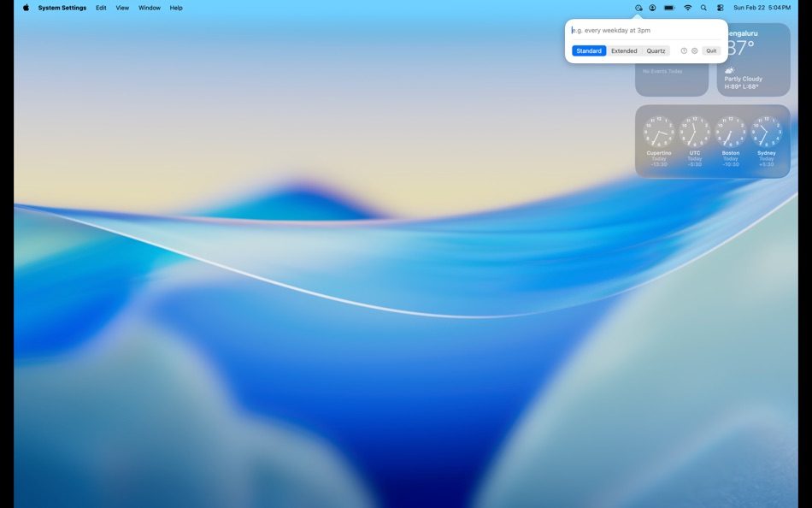Viewport: 812px width, 508px height.
Task: Open settings via the gear icon
Action: 694,50
